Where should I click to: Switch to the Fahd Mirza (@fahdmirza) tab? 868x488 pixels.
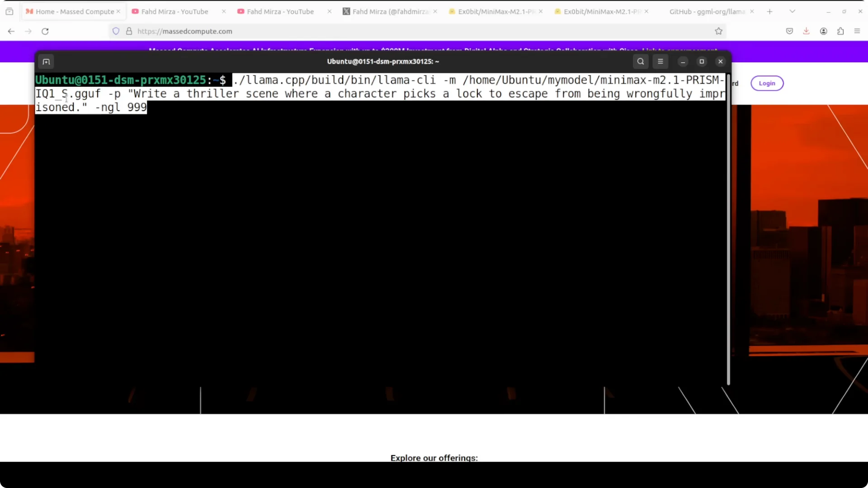390,11
